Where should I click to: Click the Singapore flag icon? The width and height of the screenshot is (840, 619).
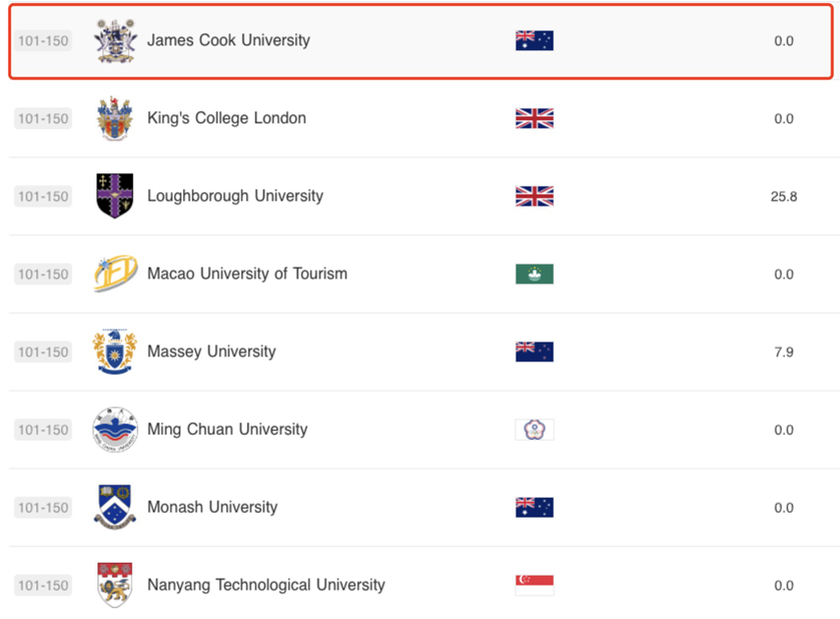(x=534, y=585)
